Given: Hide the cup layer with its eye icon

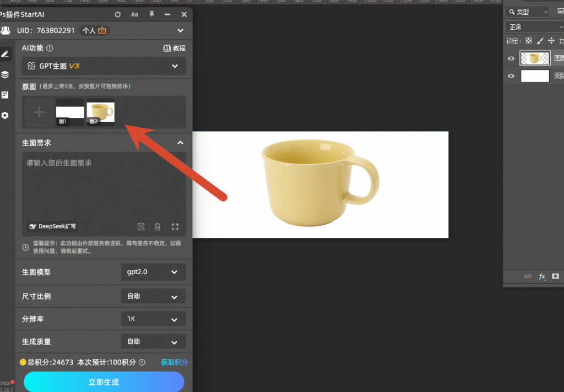Looking at the screenshot, I should (511, 58).
